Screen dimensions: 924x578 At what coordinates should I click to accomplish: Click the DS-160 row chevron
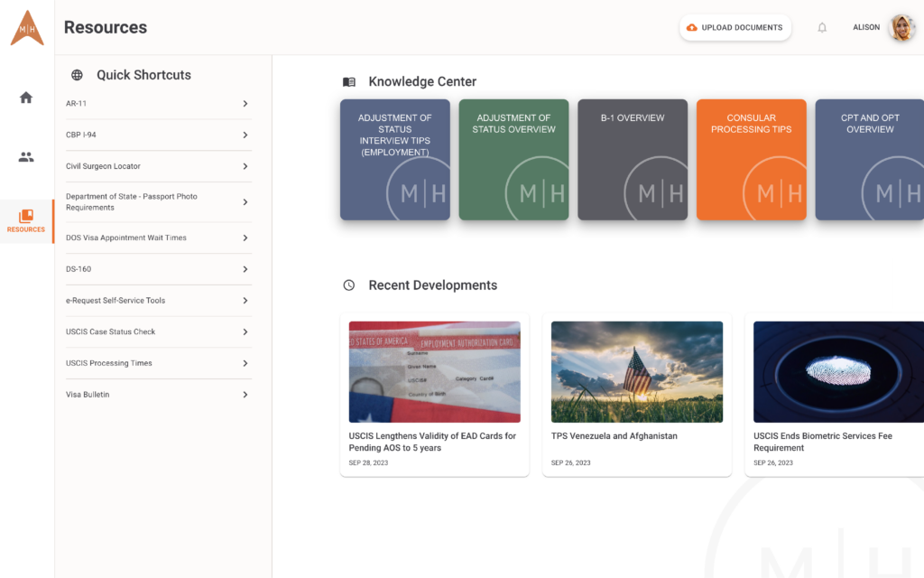coord(245,269)
